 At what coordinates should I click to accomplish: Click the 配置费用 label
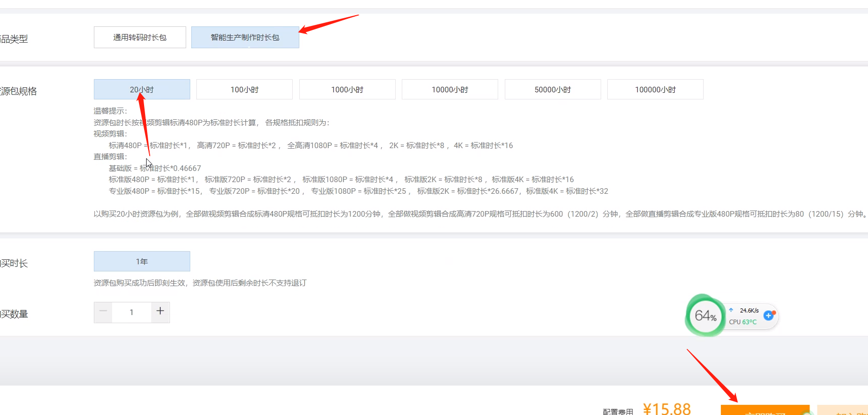click(618, 411)
